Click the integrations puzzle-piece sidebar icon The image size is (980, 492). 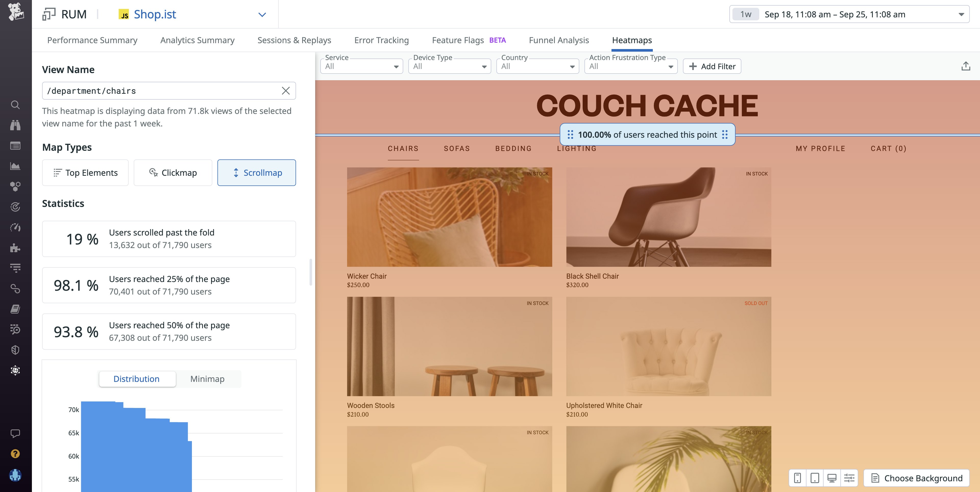tap(15, 248)
